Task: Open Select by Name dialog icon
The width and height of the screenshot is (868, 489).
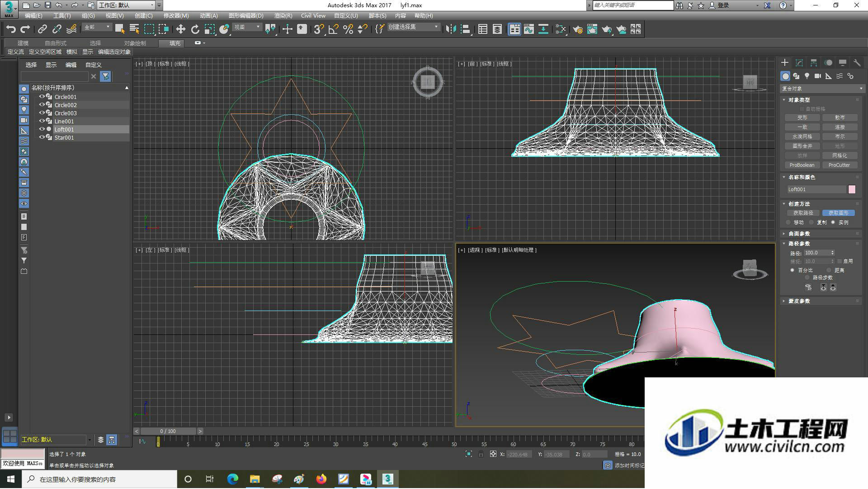Action: click(134, 29)
